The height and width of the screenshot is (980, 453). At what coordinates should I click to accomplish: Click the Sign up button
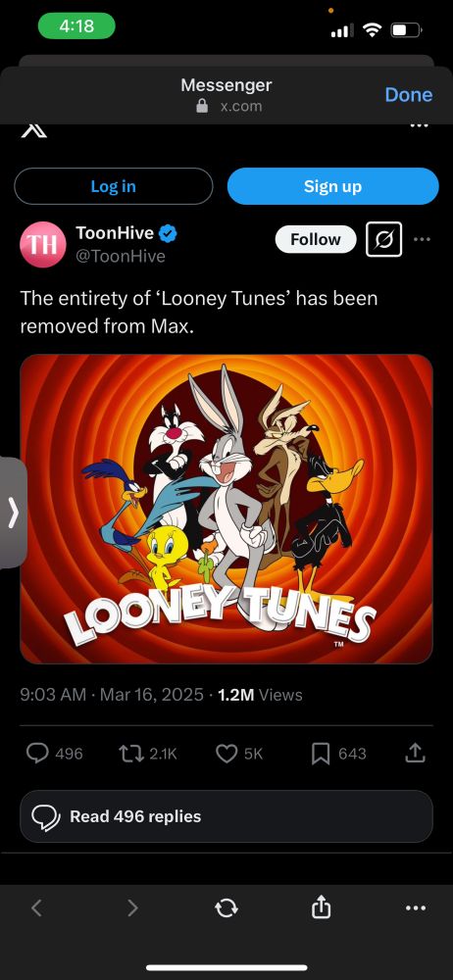pyautogui.click(x=332, y=186)
